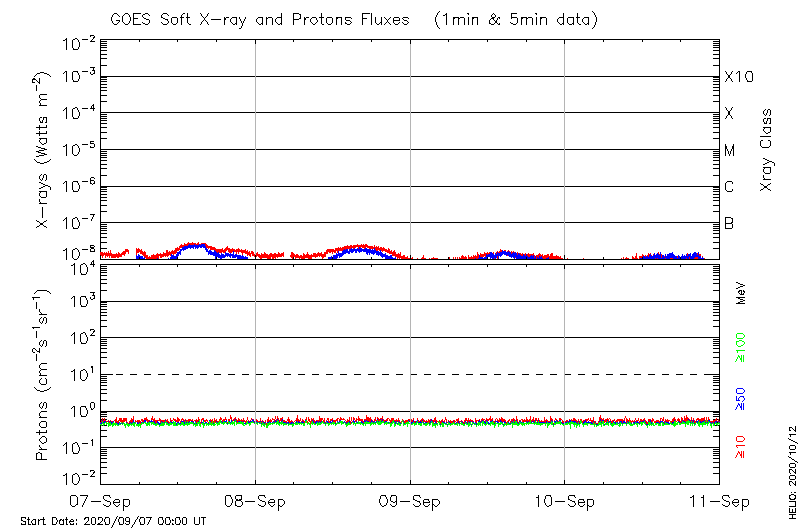Viewport: 800px width, 530px height.
Task: Select the C class flare label
Action: tap(729, 187)
